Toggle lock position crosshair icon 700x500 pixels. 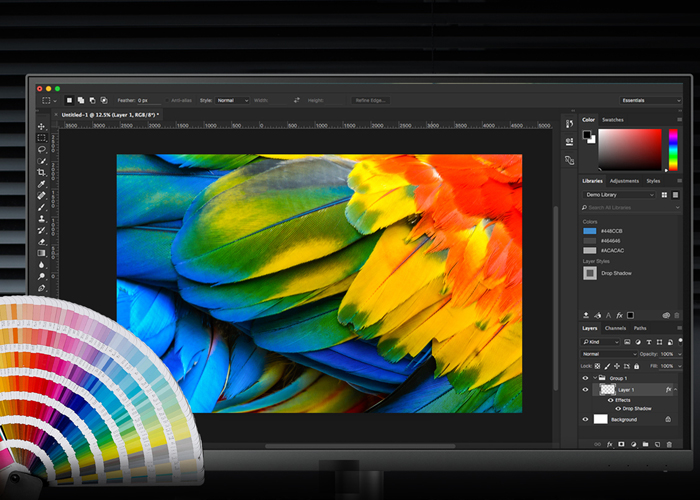click(x=617, y=366)
